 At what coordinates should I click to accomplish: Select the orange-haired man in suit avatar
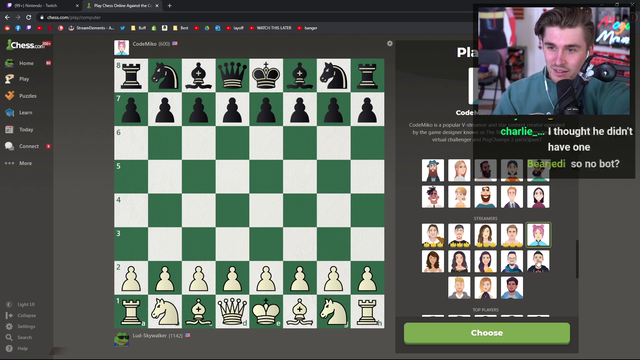[x=511, y=197]
